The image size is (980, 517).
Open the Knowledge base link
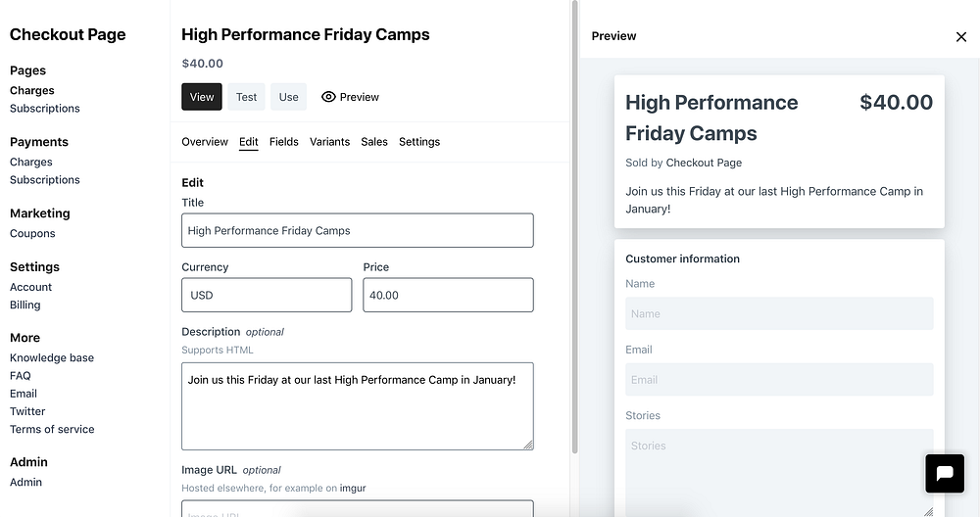pos(52,358)
